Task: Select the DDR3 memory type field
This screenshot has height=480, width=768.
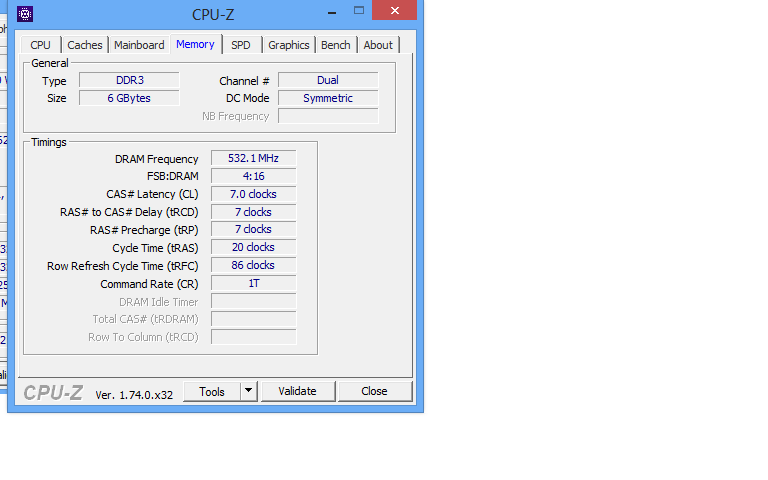Action: coord(129,80)
